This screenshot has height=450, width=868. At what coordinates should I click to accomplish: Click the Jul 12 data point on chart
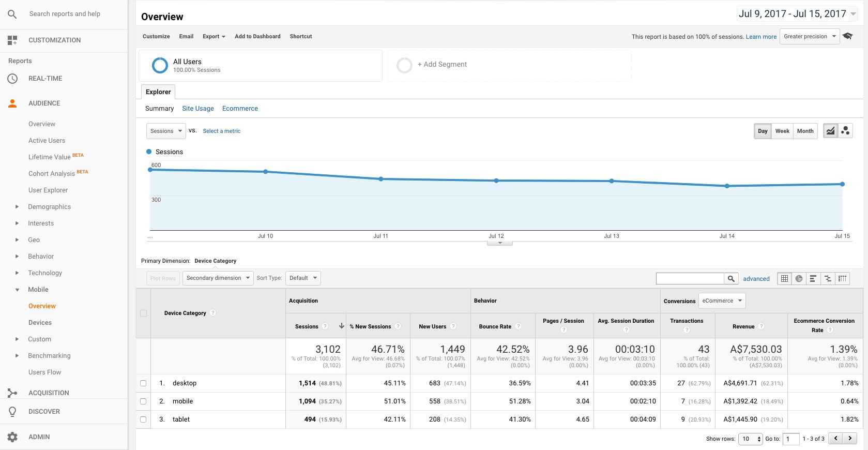(496, 181)
